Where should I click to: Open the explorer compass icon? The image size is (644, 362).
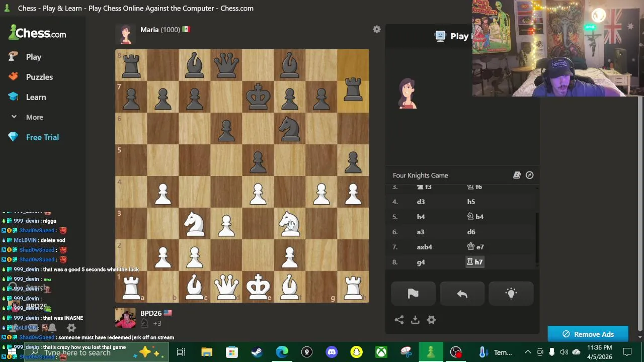click(530, 175)
